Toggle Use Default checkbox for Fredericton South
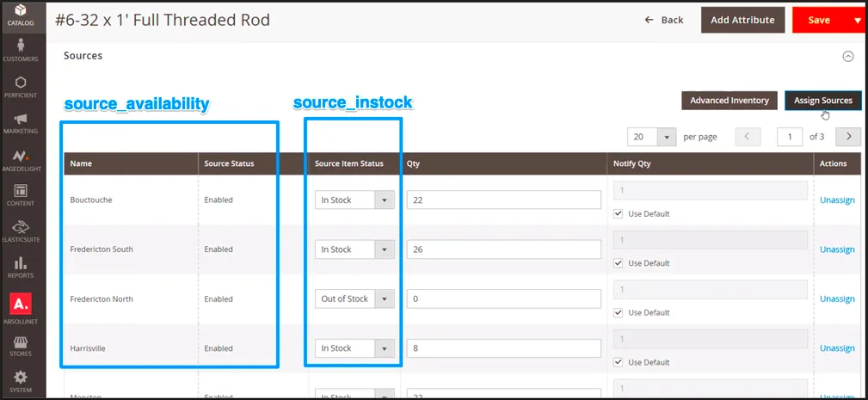This screenshot has height=400, width=868. coord(619,263)
